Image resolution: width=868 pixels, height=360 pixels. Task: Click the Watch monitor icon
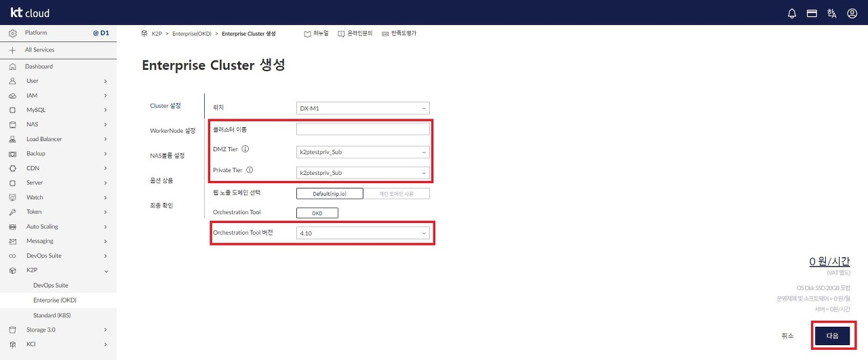pos(12,197)
